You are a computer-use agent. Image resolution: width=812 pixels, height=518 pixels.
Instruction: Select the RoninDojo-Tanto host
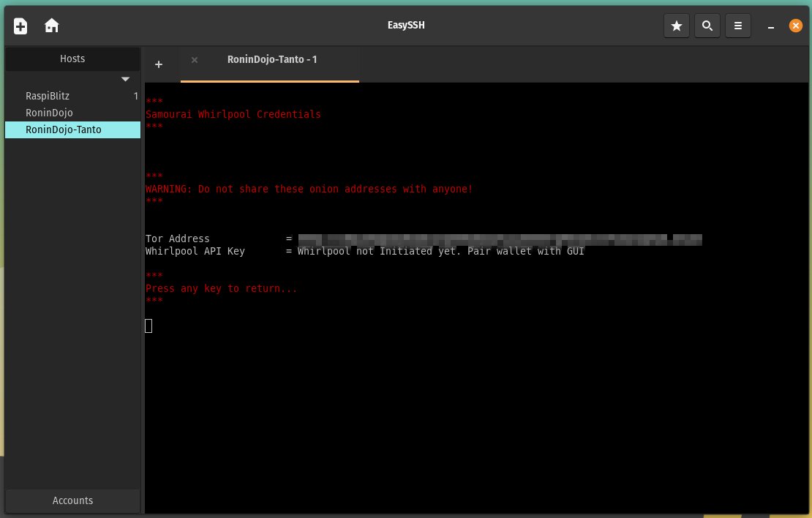72,130
